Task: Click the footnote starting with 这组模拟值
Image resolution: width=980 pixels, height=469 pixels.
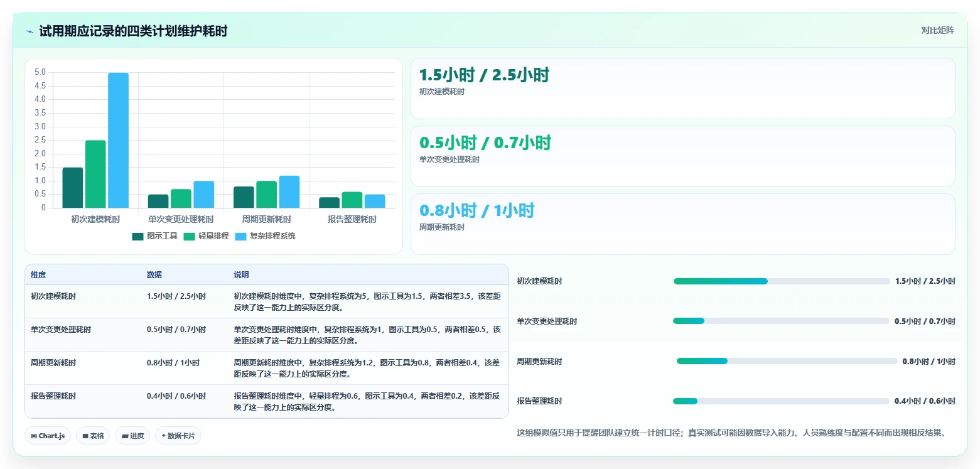Action: (x=731, y=433)
